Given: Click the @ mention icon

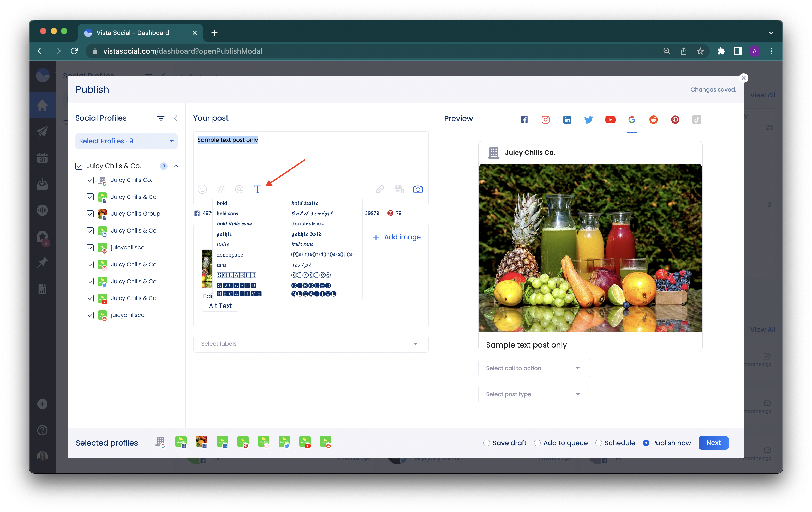Looking at the screenshot, I should coord(239,189).
